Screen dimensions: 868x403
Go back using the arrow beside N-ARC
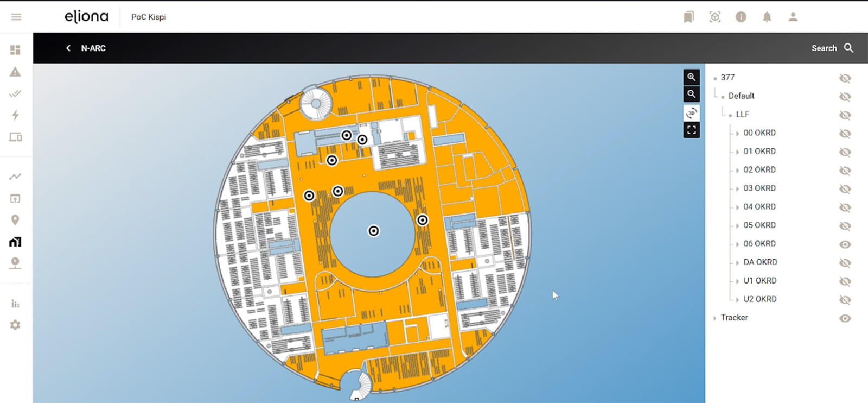tap(68, 48)
